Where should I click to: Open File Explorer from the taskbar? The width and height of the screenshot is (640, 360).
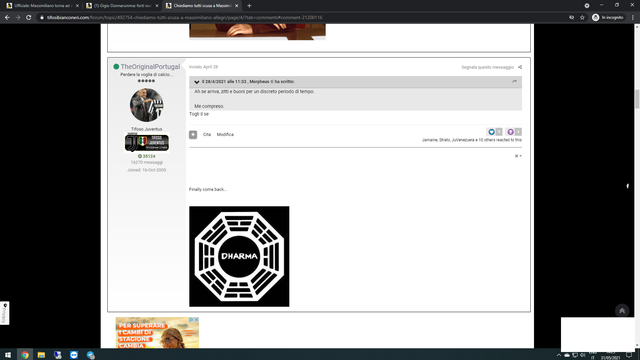pyautogui.click(x=41, y=355)
